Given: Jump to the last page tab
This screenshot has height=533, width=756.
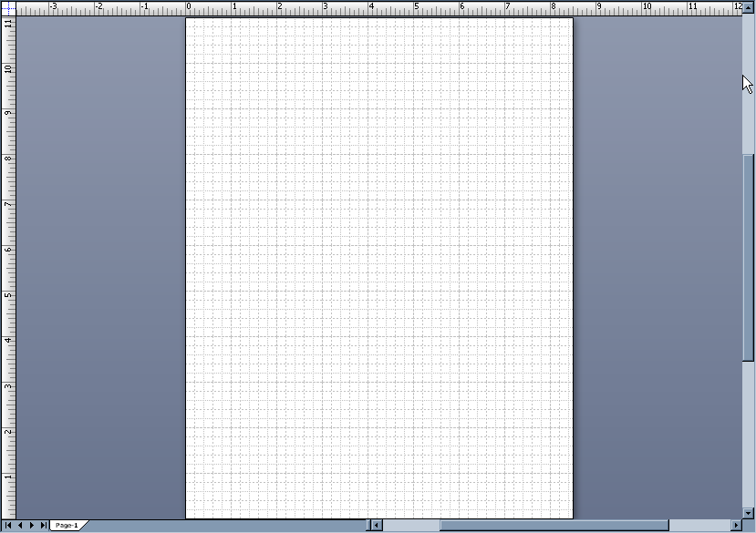Looking at the screenshot, I should (x=43, y=526).
